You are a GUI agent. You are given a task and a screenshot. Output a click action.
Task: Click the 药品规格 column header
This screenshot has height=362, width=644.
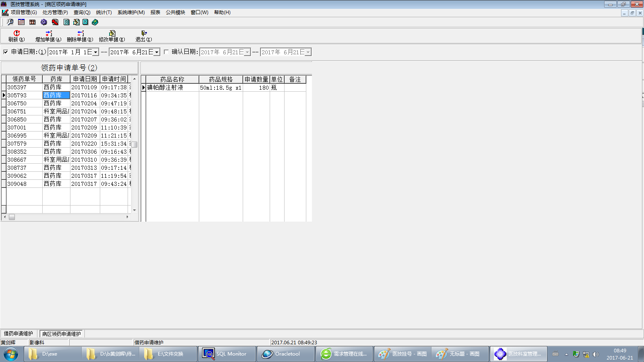tap(221, 80)
